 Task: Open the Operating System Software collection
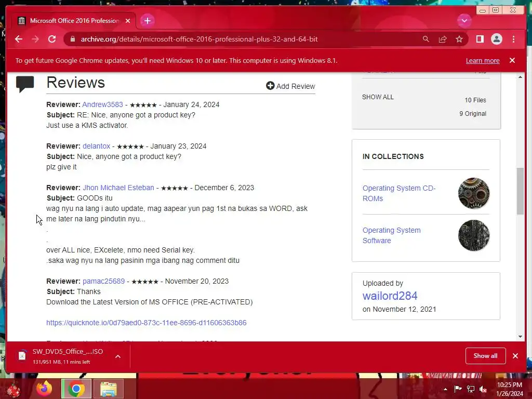[x=392, y=235]
